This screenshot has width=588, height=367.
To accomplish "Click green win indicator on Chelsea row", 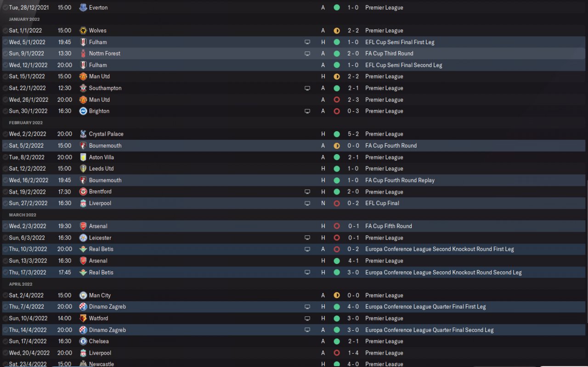I will (x=337, y=341).
